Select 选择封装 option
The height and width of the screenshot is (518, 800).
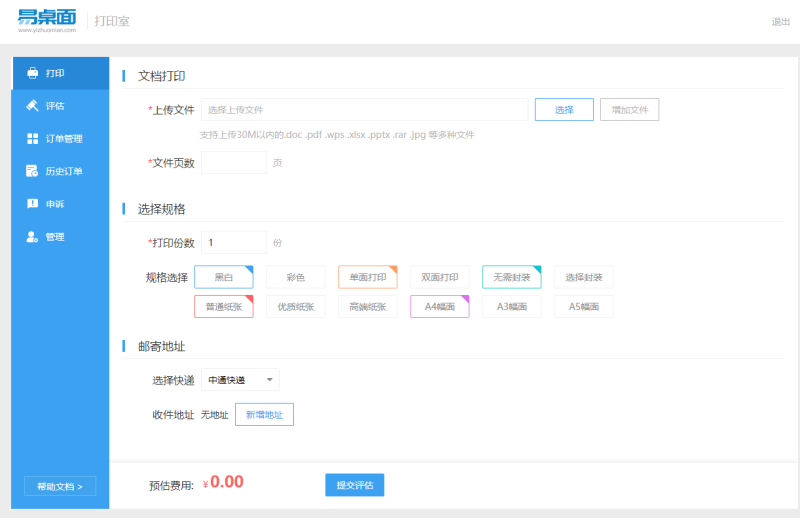click(x=584, y=277)
